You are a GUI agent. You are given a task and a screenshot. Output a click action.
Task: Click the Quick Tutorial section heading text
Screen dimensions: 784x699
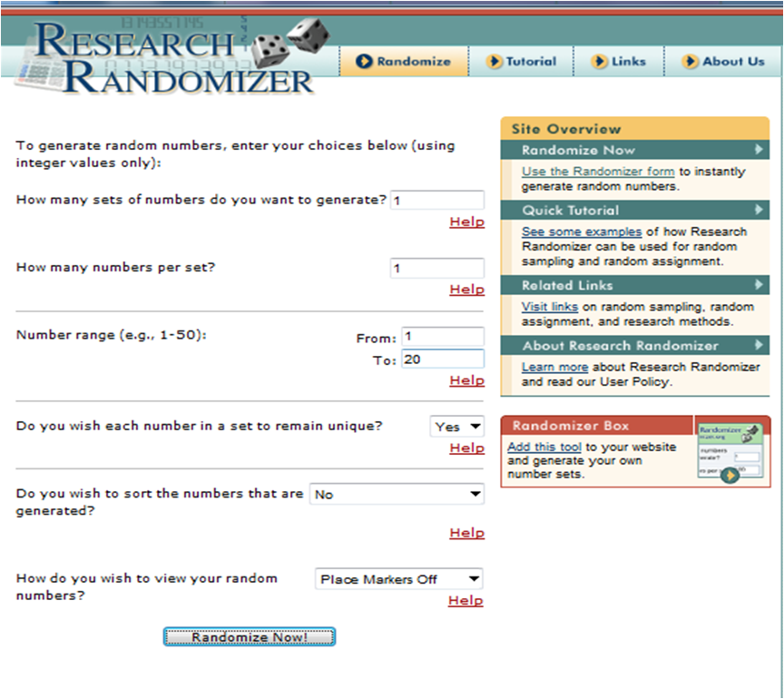pos(571,210)
